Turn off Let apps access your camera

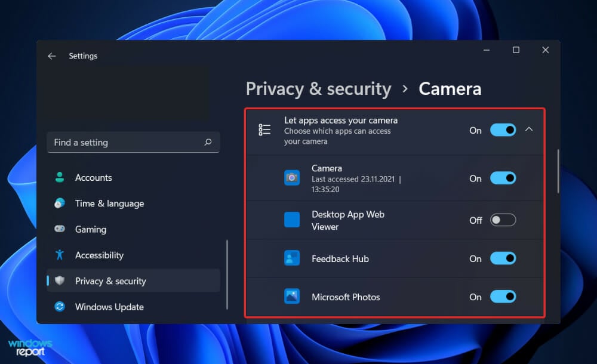pyautogui.click(x=503, y=130)
